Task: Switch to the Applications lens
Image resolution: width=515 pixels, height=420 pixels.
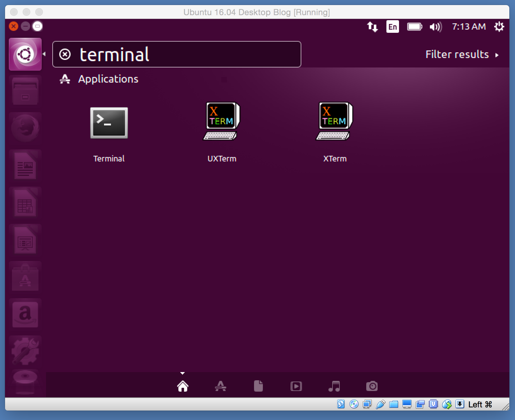Action: pos(220,386)
